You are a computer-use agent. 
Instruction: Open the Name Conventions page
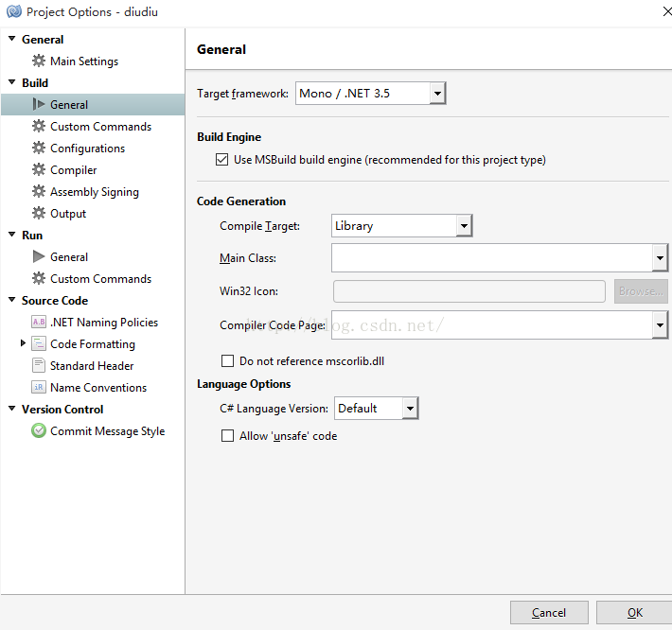pyautogui.click(x=98, y=388)
